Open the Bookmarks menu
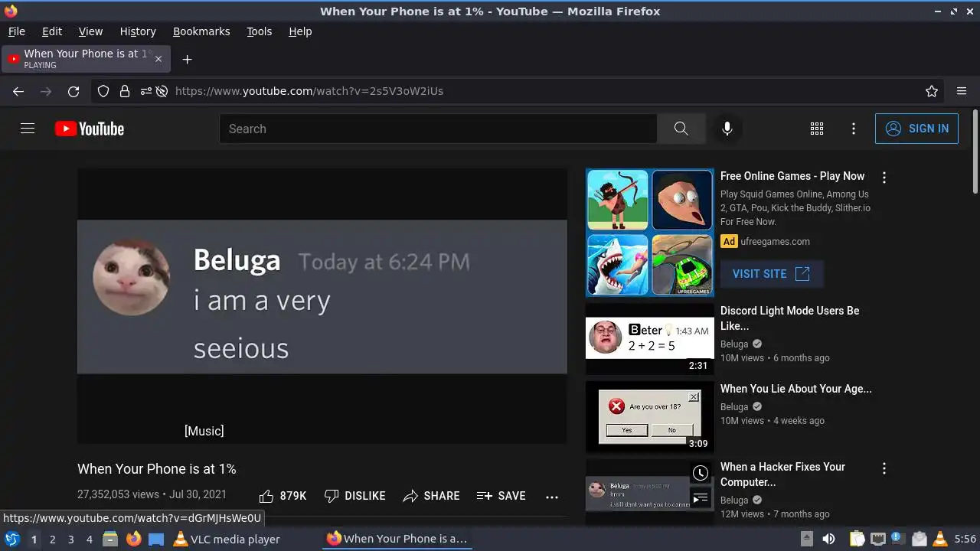This screenshot has width=980, height=551. [x=201, y=31]
